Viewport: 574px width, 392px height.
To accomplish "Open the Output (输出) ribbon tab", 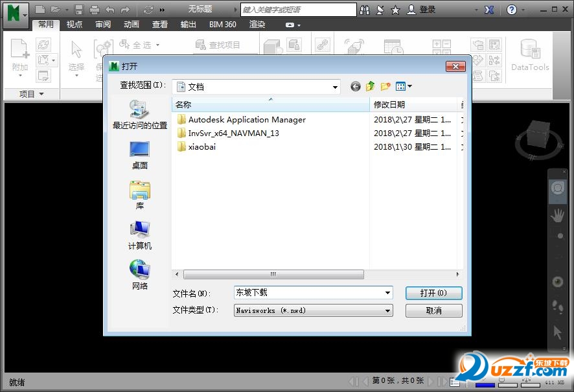I will click(188, 24).
